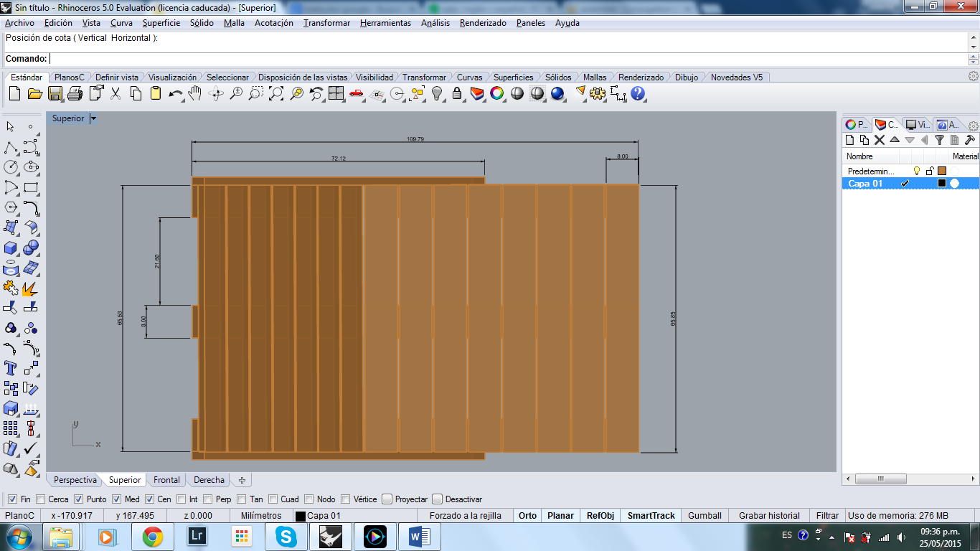
Task: Toggle Gumball in status bar
Action: (705, 516)
